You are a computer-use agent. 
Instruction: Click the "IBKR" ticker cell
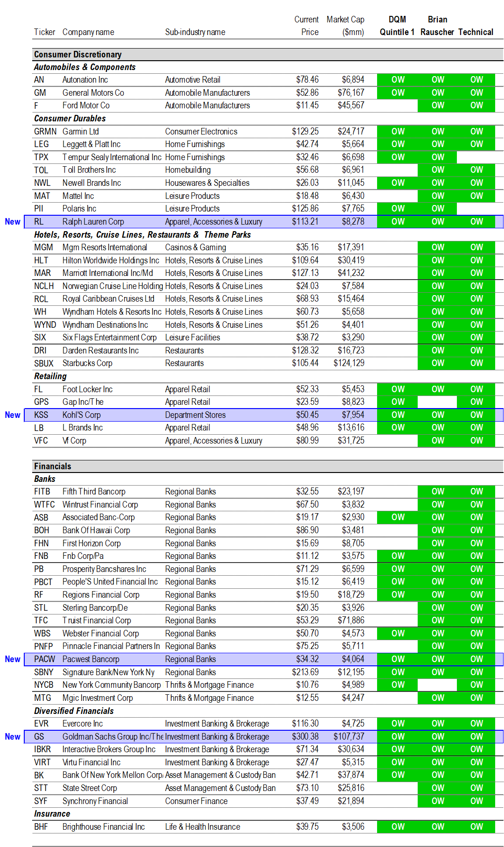tap(42, 749)
